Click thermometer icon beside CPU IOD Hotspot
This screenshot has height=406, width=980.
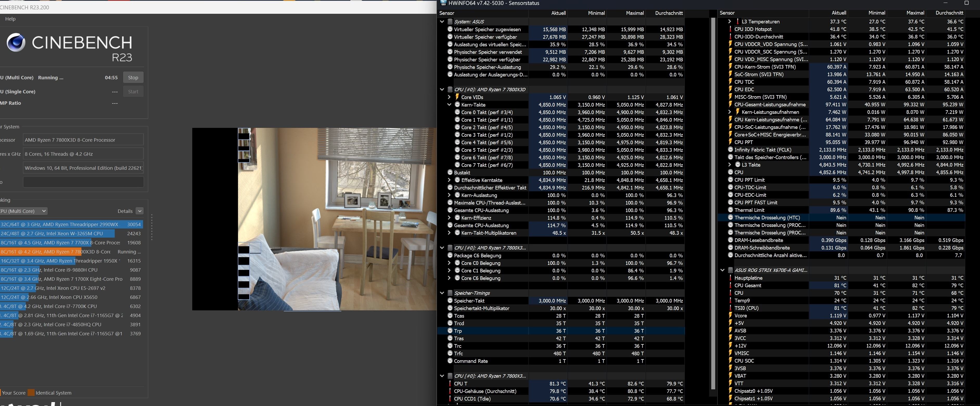(x=731, y=29)
